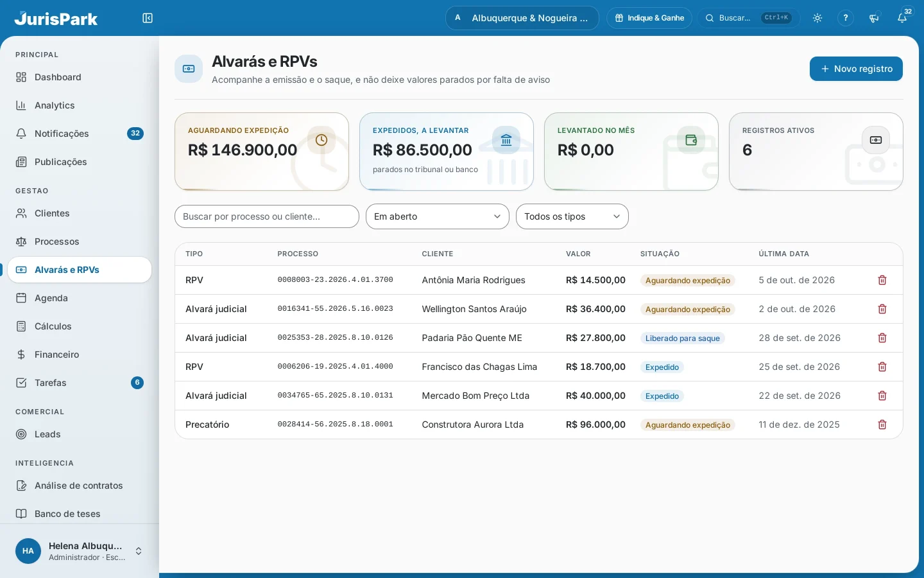
Task: Delete the Mercado Bom Preço Ltda record
Action: [882, 396]
